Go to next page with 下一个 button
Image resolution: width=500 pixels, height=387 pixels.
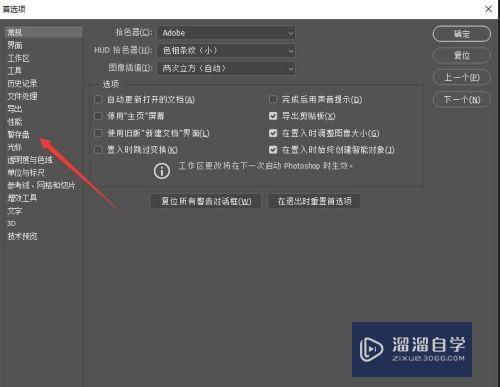tap(462, 99)
